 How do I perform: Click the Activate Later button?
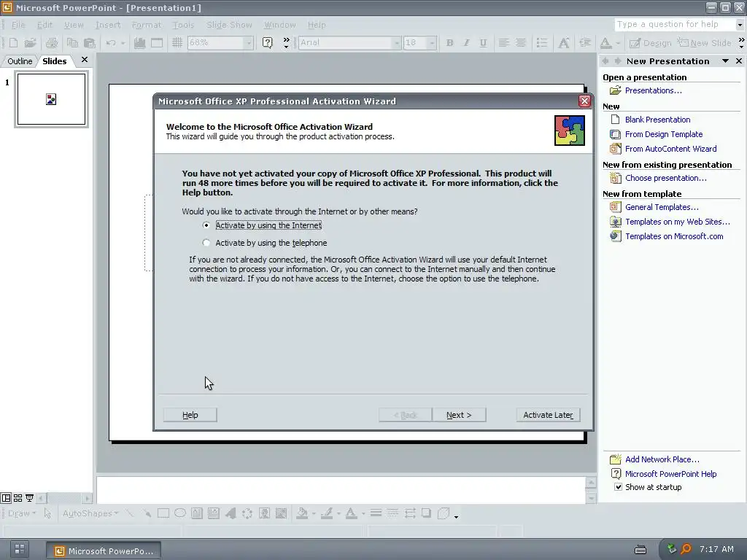click(548, 415)
